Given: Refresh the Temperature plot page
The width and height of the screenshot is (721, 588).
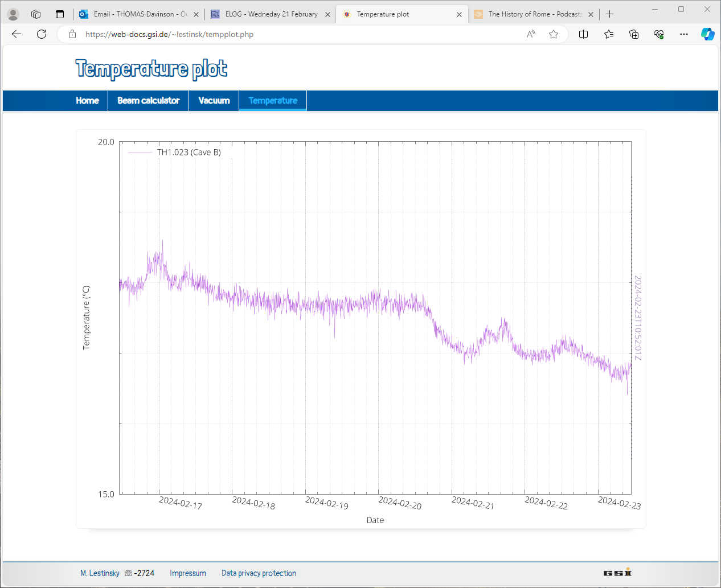Looking at the screenshot, I should [x=42, y=34].
